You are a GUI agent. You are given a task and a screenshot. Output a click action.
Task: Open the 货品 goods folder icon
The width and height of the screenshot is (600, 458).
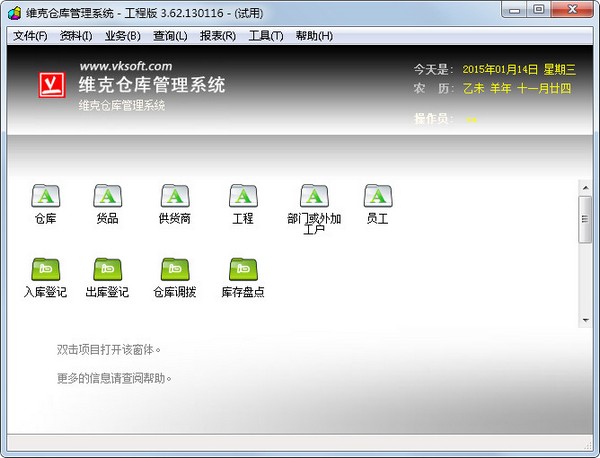(108, 196)
